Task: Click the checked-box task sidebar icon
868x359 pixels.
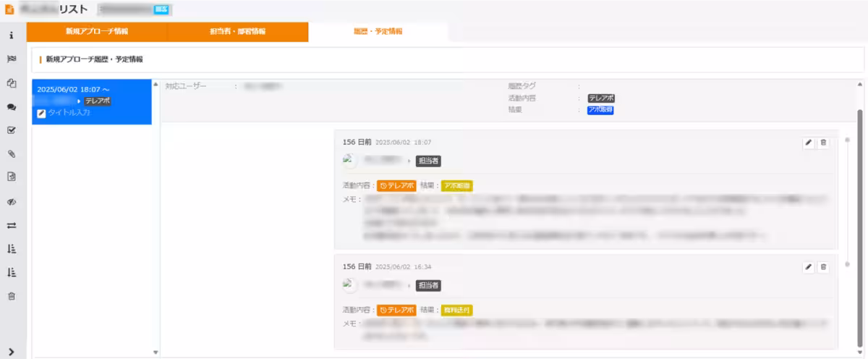Action: point(11,130)
